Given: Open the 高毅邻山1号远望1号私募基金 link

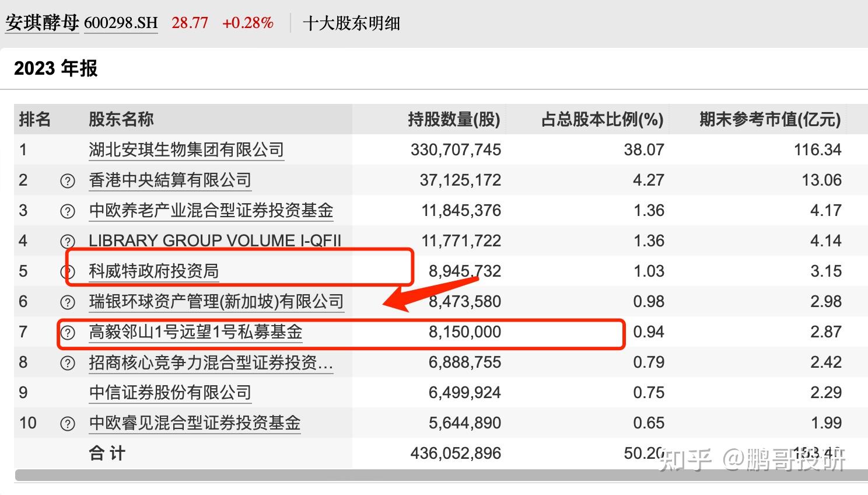Looking at the screenshot, I should [196, 332].
